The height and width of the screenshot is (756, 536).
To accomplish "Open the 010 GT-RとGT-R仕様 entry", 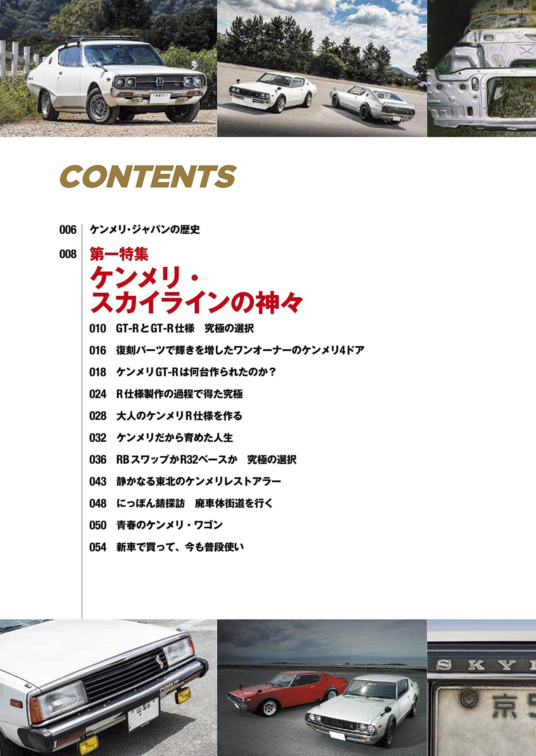I will 185,328.
